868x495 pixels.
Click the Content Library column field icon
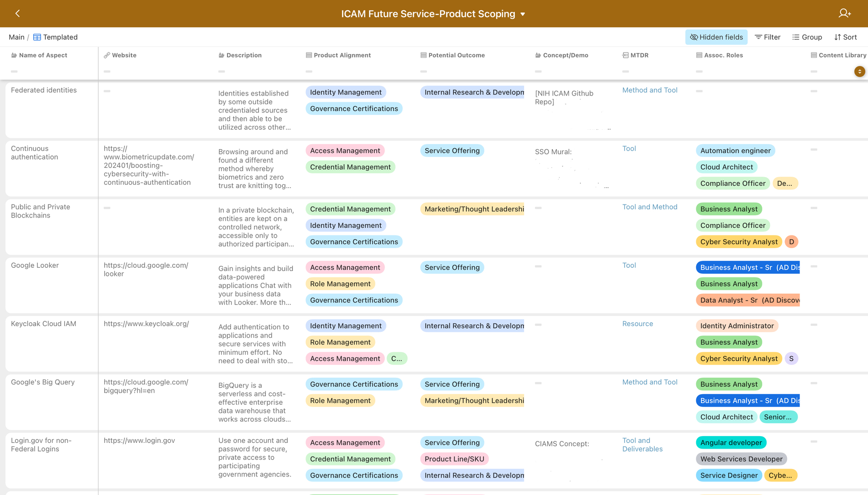pos(813,55)
